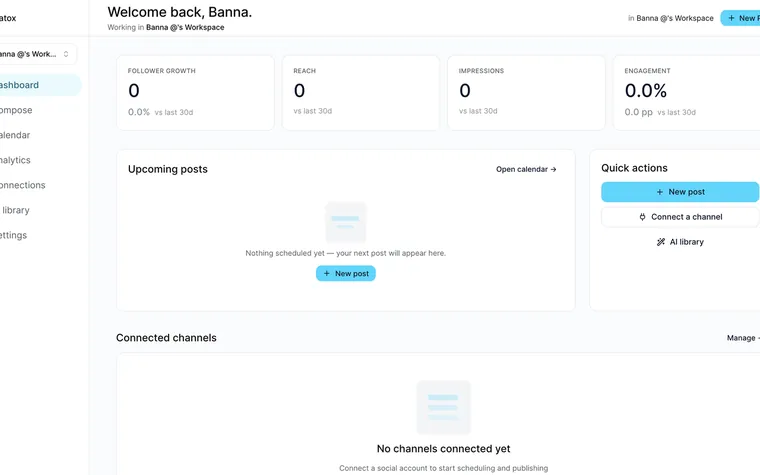Click Manage link for Connected channels
Viewport: 760px width, 475px height.
[743, 338]
